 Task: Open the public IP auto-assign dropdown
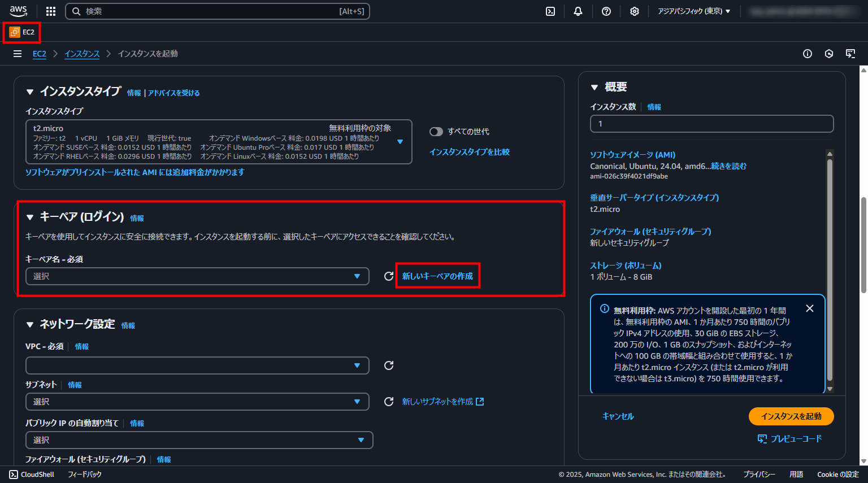199,440
